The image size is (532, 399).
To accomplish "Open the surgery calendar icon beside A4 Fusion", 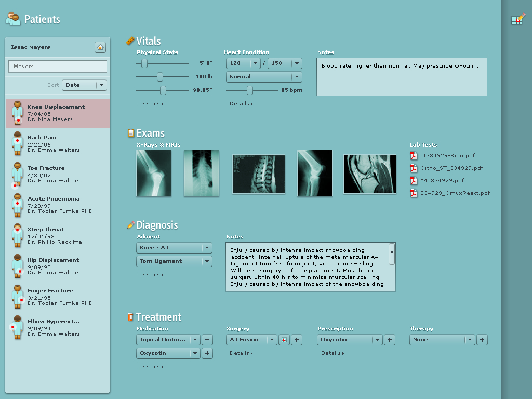I will tap(284, 340).
